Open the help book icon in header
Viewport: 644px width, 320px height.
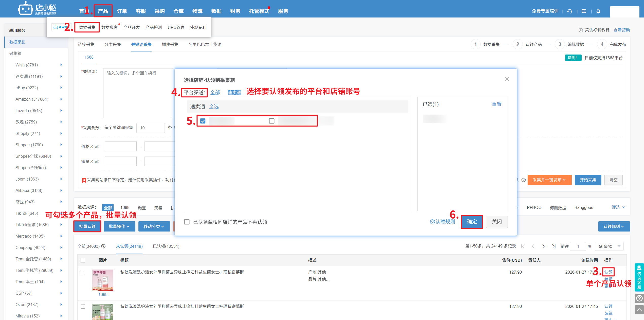(x=584, y=11)
